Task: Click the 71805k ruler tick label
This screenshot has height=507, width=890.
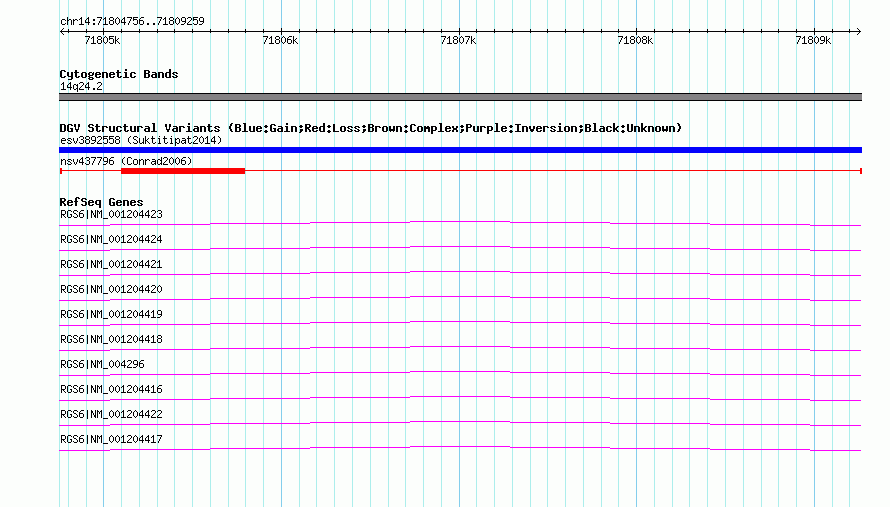Action: pyautogui.click(x=102, y=40)
